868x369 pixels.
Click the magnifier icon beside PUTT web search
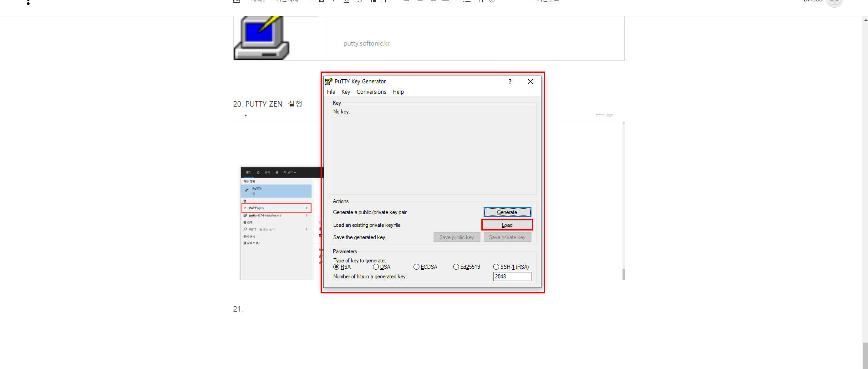245,229
